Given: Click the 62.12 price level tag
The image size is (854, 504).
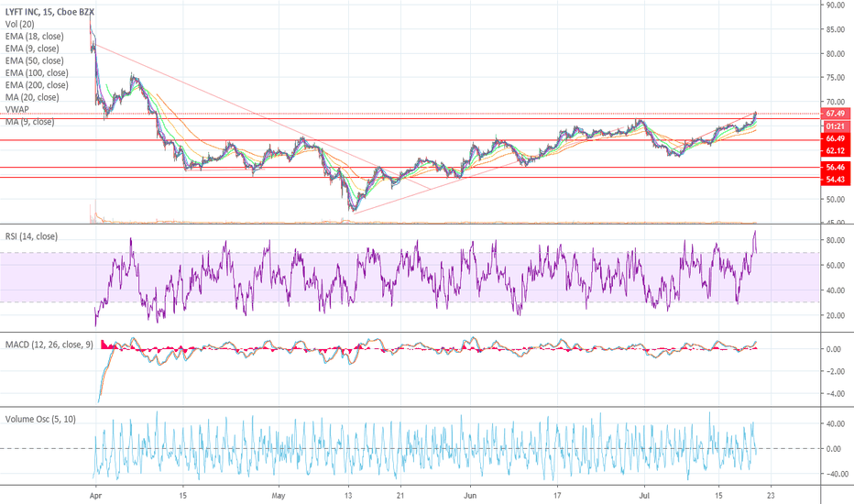Looking at the screenshot, I should click(835, 151).
